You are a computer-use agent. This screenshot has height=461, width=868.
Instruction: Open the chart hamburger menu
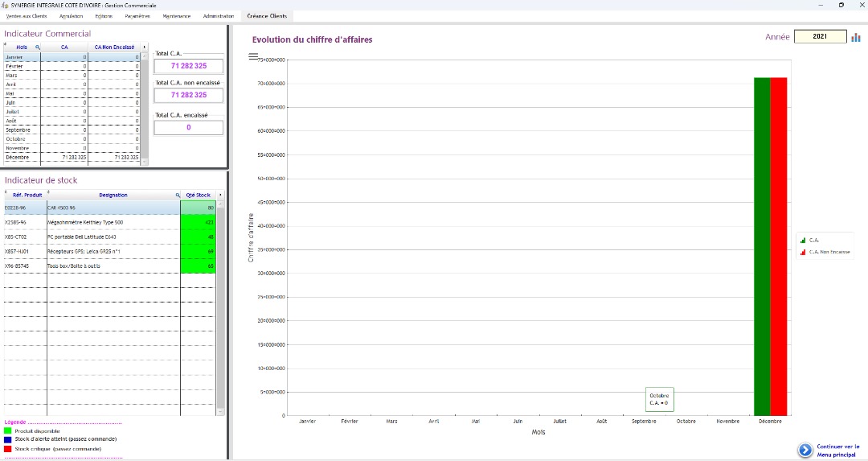pos(253,56)
